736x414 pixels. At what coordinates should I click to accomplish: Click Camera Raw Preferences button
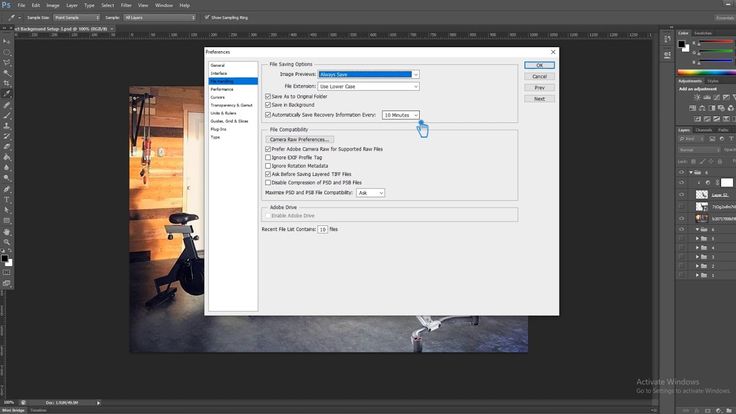point(301,139)
